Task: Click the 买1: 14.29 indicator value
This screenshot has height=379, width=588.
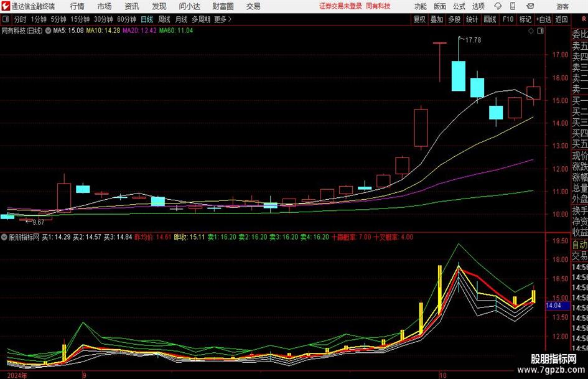Action: 56,237
